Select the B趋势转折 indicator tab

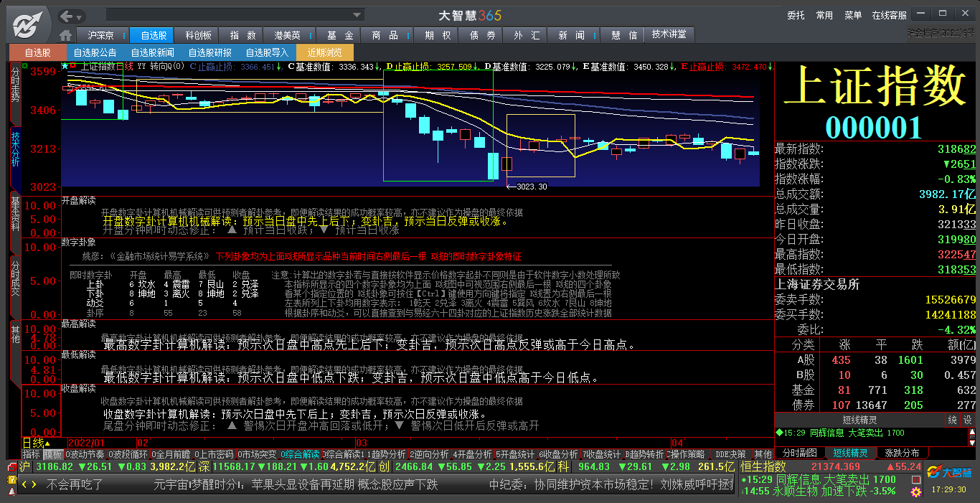coord(644,454)
